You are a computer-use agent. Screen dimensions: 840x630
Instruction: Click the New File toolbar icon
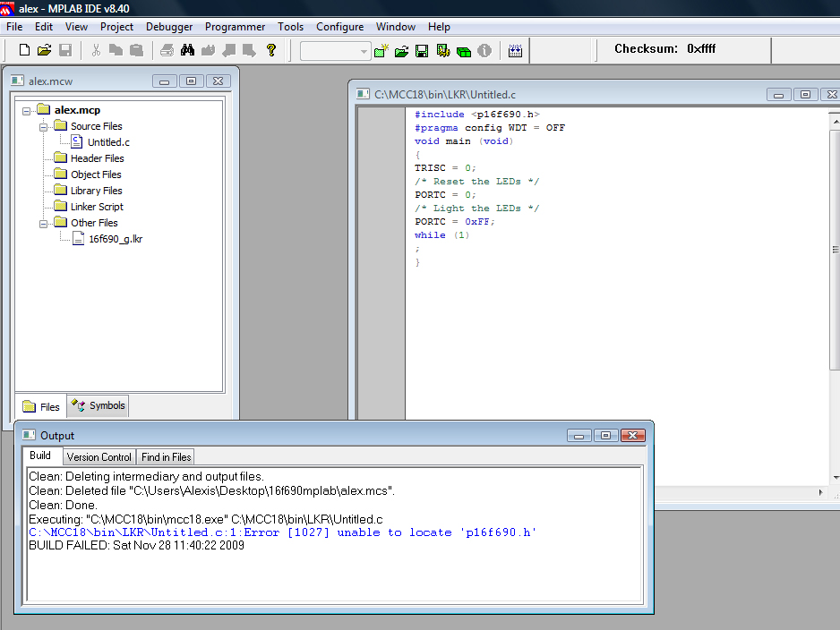coord(24,50)
